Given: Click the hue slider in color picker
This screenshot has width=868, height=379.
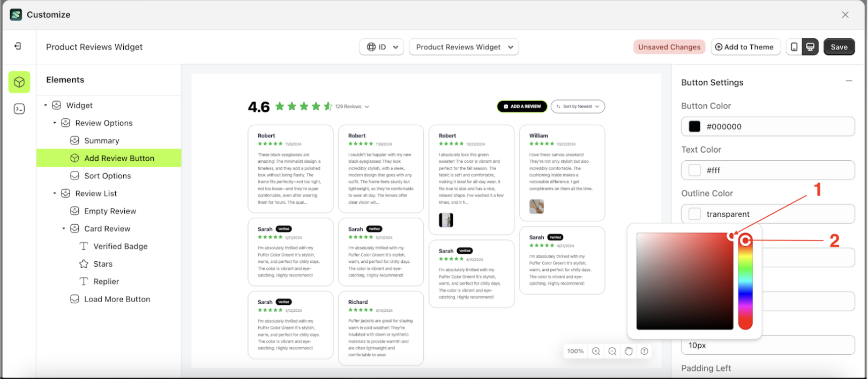Looking at the screenshot, I should [745, 281].
